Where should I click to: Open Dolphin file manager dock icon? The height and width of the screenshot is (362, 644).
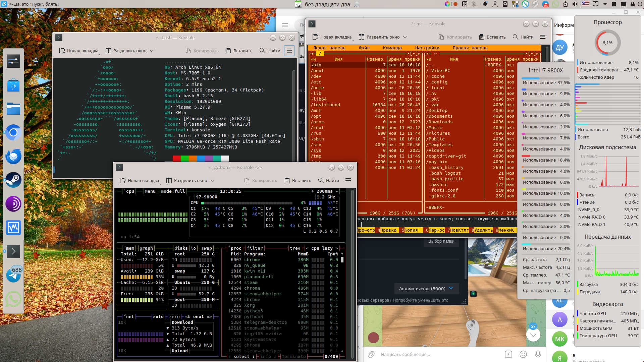[13, 109]
